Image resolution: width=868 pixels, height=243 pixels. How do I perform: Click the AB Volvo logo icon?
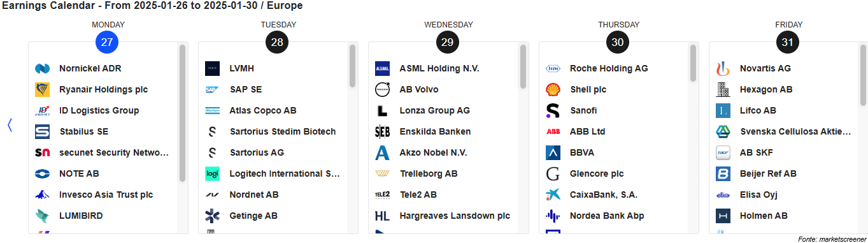[382, 89]
